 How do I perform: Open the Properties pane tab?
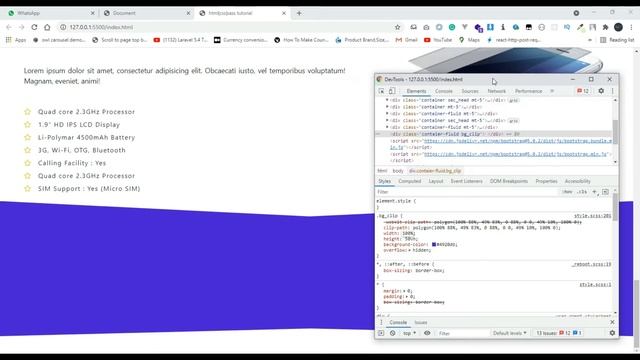pos(546,181)
